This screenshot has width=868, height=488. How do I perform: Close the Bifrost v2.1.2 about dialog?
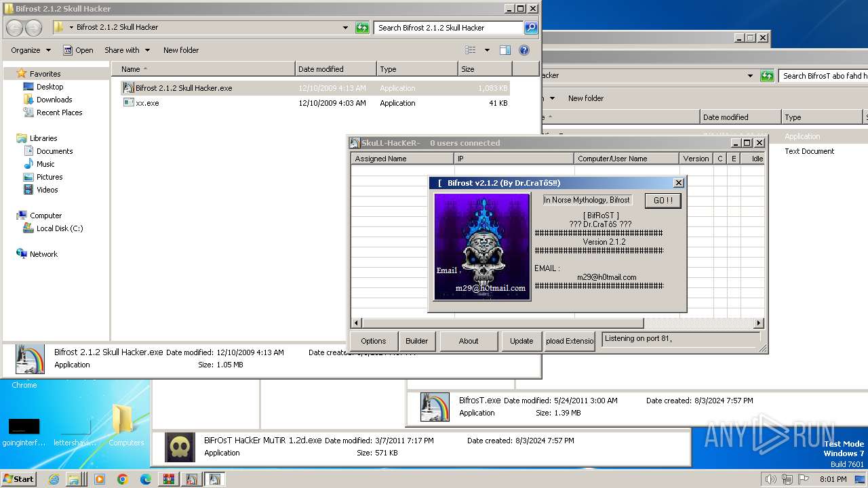[x=678, y=183]
